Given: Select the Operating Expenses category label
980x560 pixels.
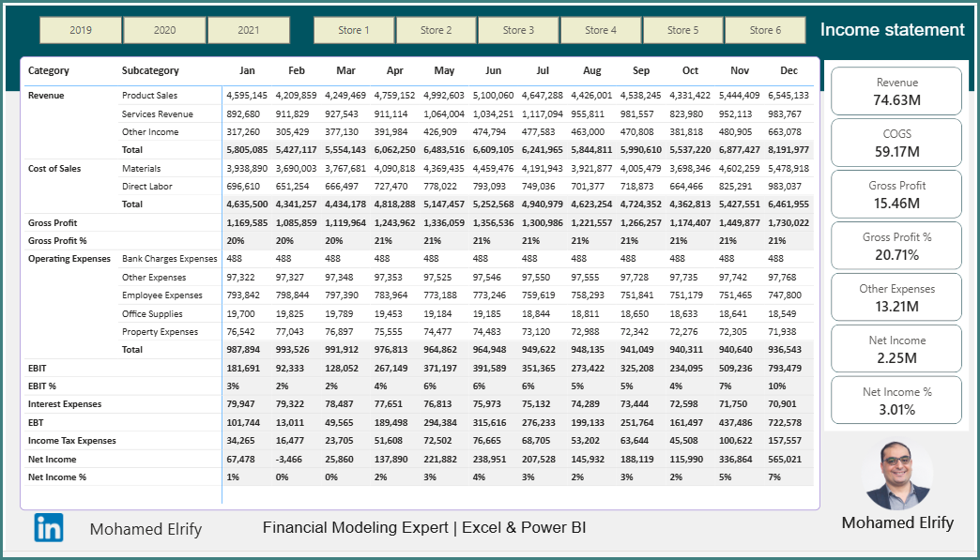Looking at the screenshot, I should [69, 259].
